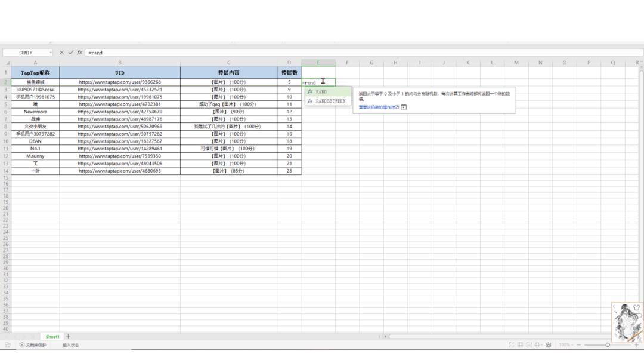Add a new sheet with the plus icon

pyautogui.click(x=68, y=336)
